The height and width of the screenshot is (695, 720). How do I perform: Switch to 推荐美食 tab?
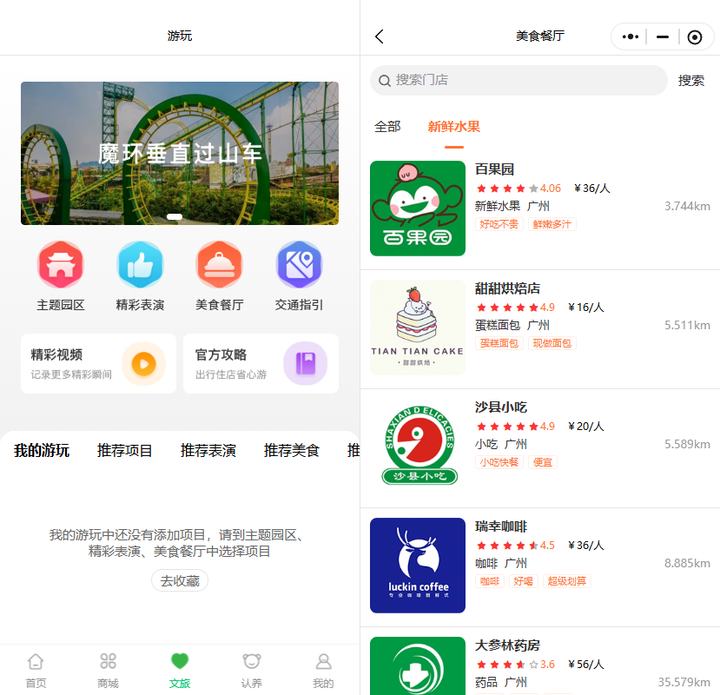click(x=291, y=450)
